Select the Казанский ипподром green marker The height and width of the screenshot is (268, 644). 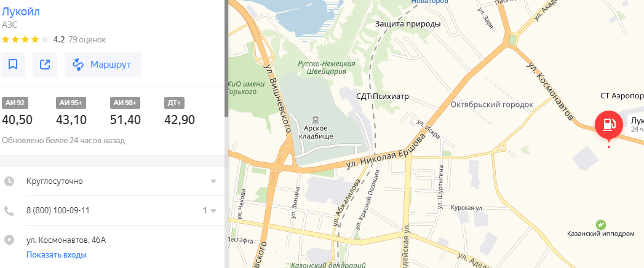click(601, 224)
